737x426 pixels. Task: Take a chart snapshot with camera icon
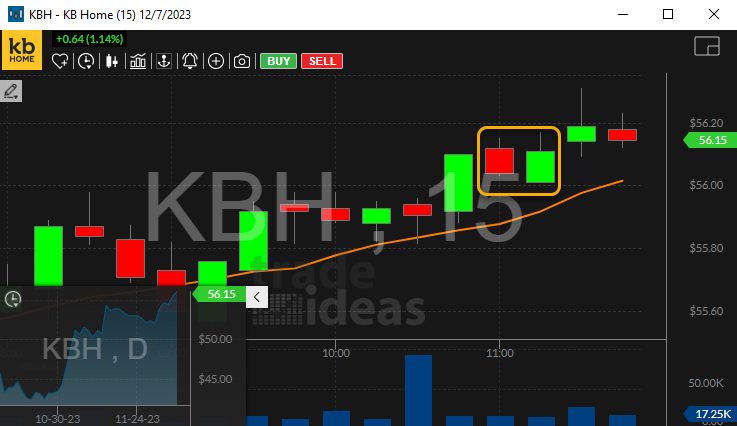click(242, 61)
